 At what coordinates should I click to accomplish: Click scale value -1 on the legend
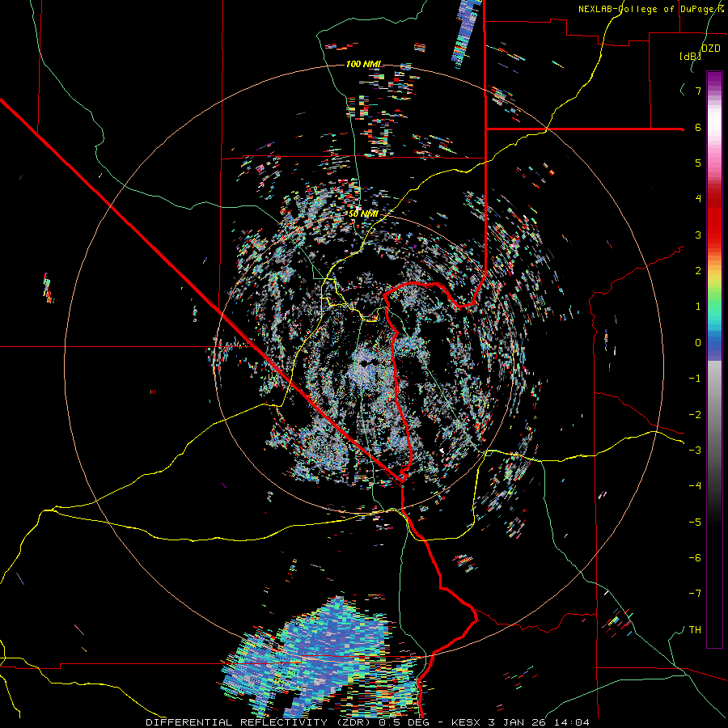pos(695,379)
